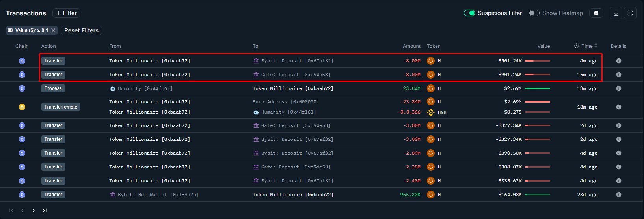Enable the Show Heatmap toggle
The width and height of the screenshot is (644, 219).
click(534, 13)
